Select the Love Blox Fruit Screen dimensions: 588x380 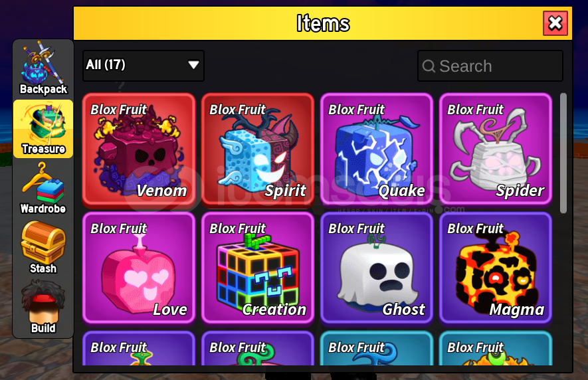coord(139,268)
